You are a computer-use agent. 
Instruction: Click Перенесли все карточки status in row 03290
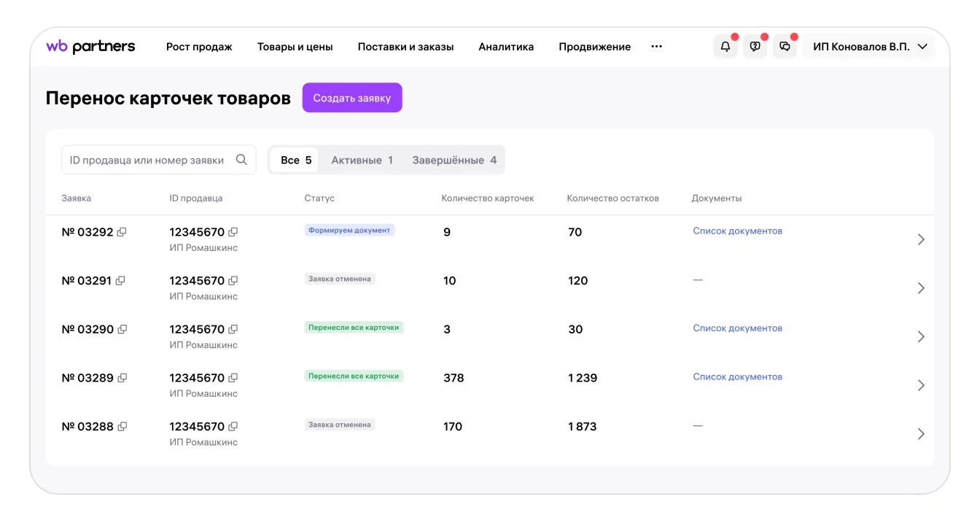click(354, 328)
